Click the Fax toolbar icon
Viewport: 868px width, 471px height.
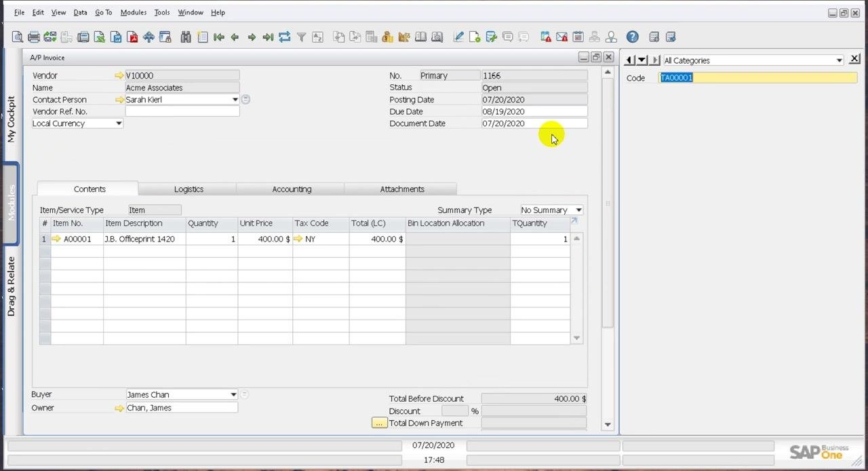[83, 37]
